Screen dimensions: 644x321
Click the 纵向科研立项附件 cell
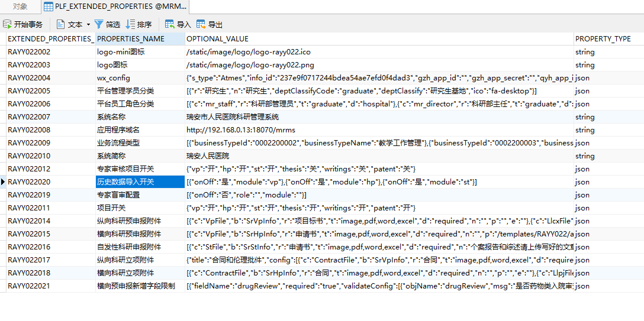click(140, 260)
